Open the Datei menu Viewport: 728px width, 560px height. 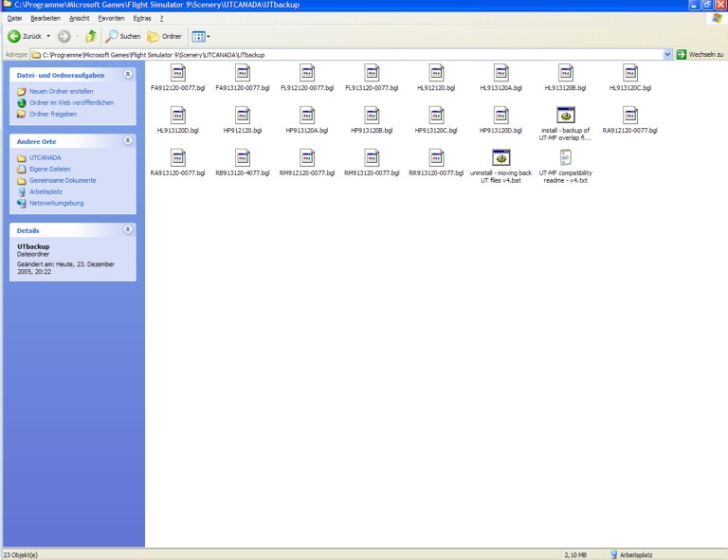point(14,19)
